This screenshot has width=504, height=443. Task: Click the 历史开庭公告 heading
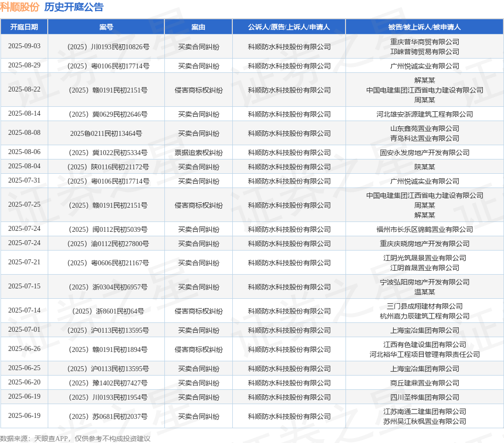tap(74, 7)
